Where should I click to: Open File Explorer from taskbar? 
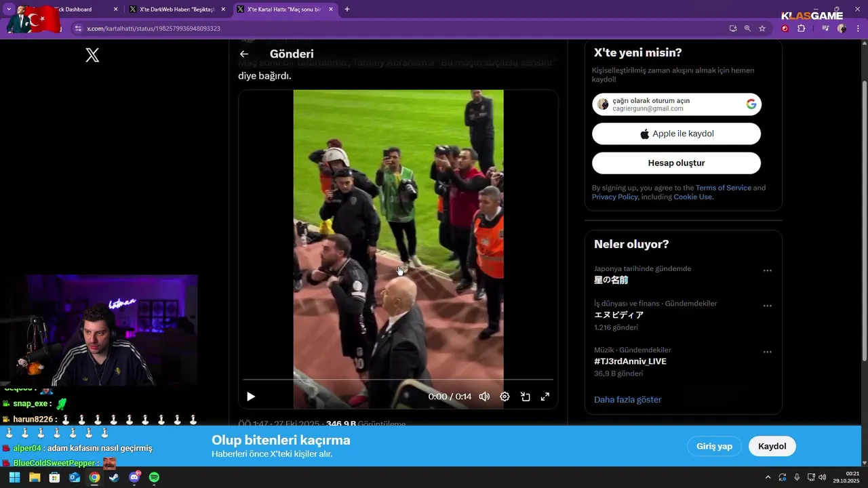coord(35,477)
